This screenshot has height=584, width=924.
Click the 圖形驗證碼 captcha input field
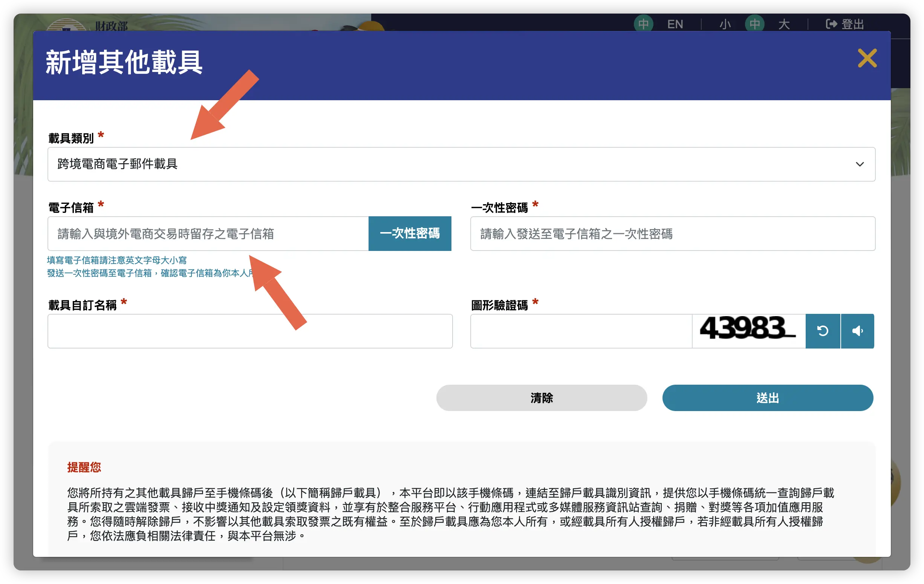[x=581, y=331]
